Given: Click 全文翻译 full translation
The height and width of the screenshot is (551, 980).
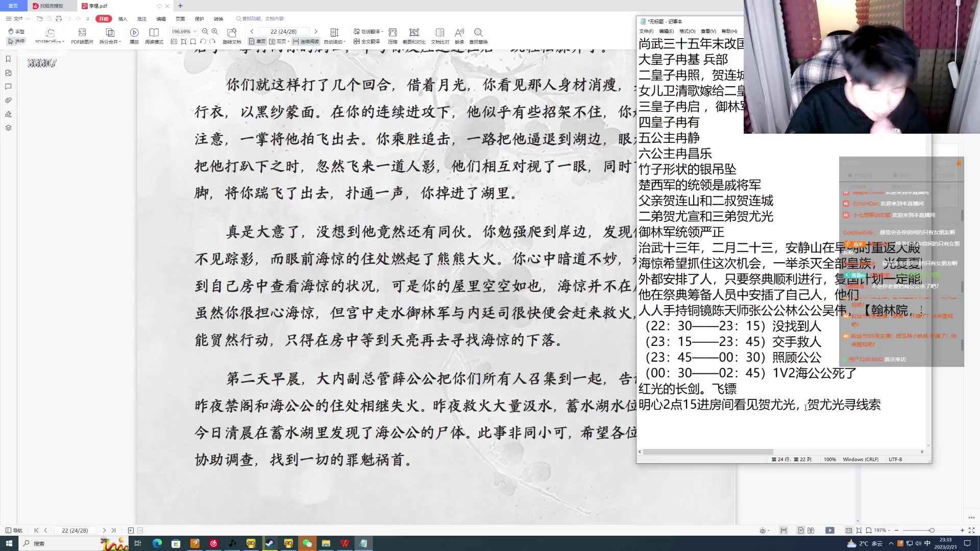Looking at the screenshot, I should click(367, 42).
